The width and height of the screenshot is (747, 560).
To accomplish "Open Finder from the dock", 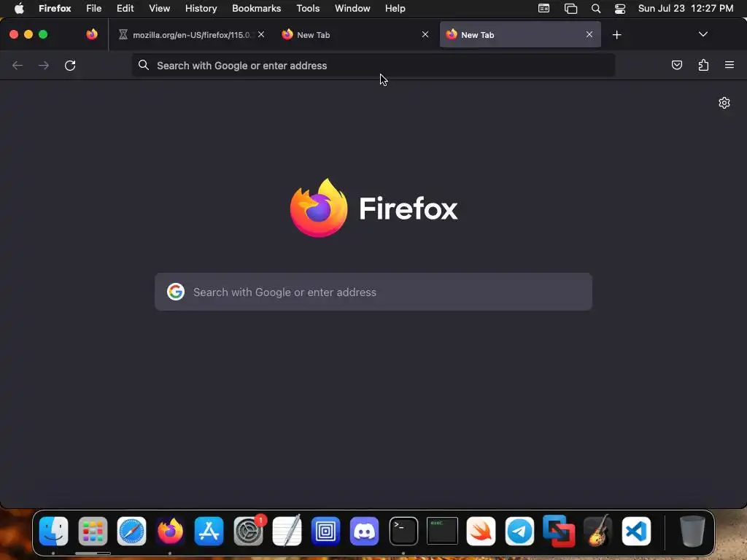I will click(53, 531).
